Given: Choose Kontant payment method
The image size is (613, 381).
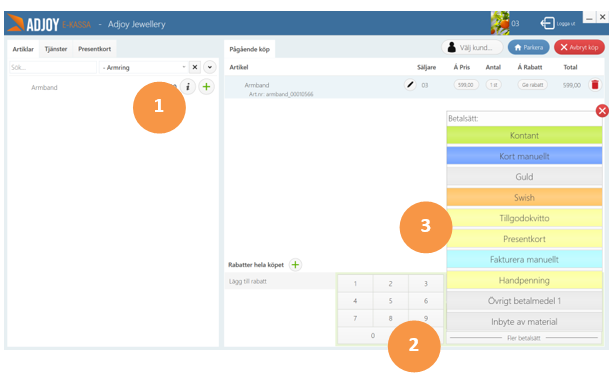Looking at the screenshot, I should coord(524,136).
